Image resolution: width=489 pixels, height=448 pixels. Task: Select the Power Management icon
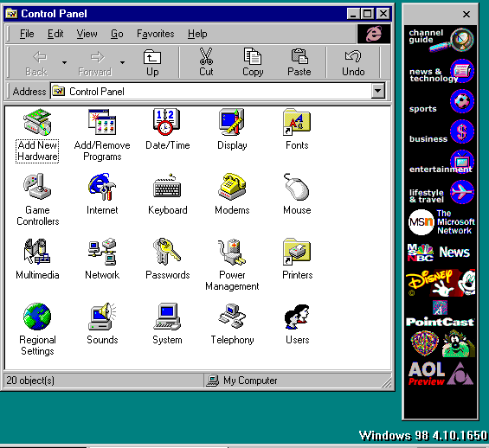(x=232, y=252)
